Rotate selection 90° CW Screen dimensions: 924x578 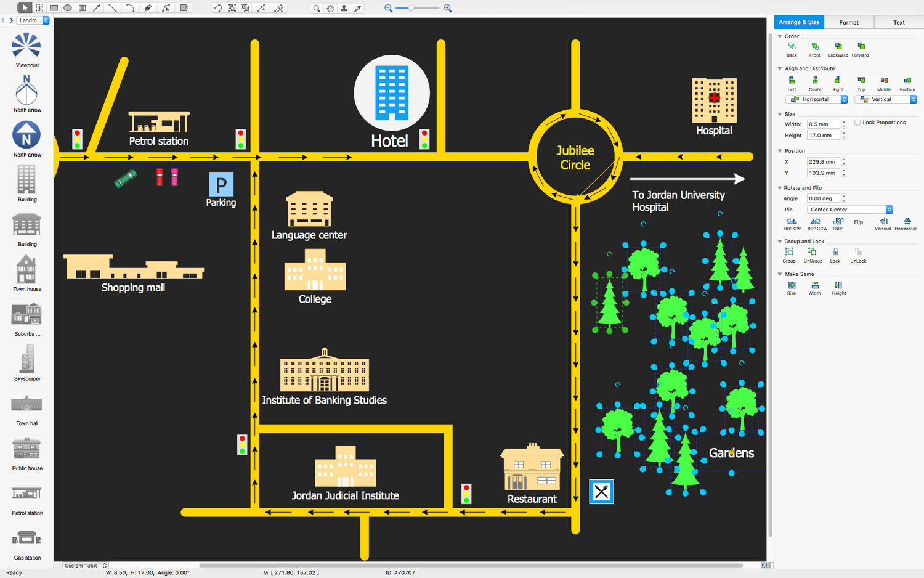[792, 222]
